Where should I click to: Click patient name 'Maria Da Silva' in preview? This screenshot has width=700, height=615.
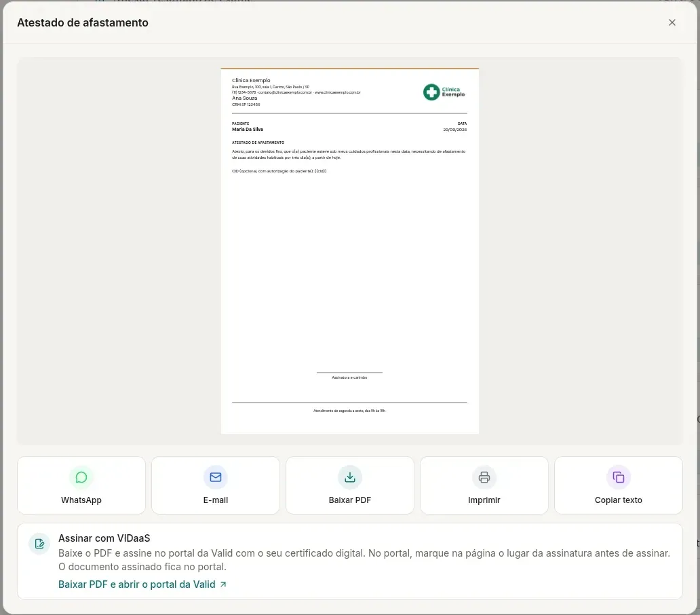pyautogui.click(x=248, y=130)
